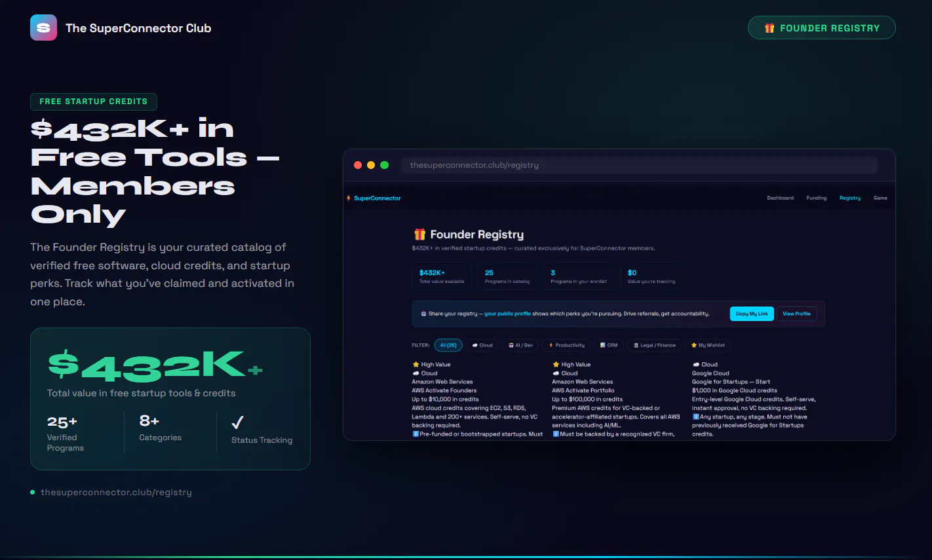Click the '3 Programs in your wishlist' stat card
Viewport: 932px width, 560px height.
(x=579, y=276)
